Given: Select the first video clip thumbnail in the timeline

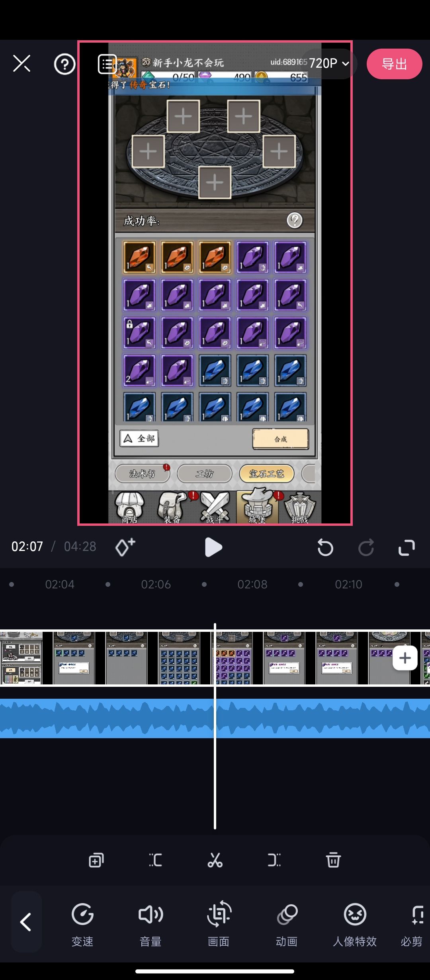Looking at the screenshot, I should point(21,658).
